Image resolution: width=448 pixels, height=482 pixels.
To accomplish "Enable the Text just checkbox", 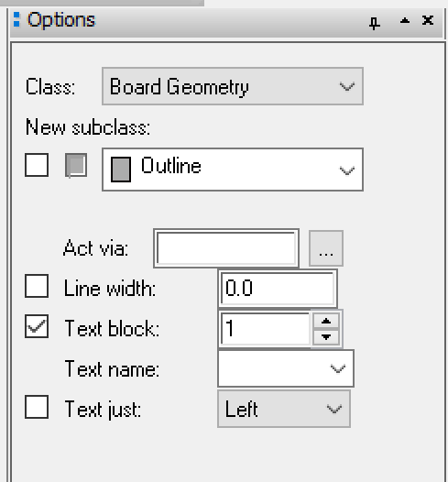I will (x=37, y=407).
